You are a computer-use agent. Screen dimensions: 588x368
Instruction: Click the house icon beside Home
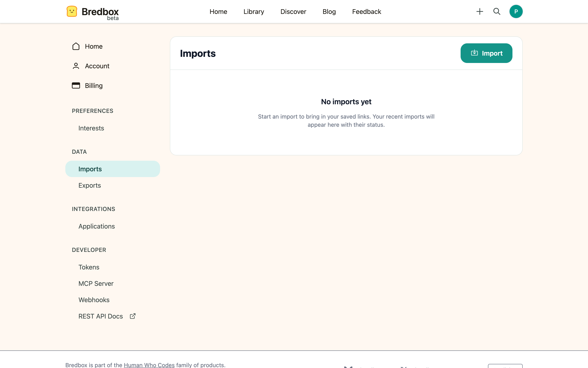click(x=76, y=46)
